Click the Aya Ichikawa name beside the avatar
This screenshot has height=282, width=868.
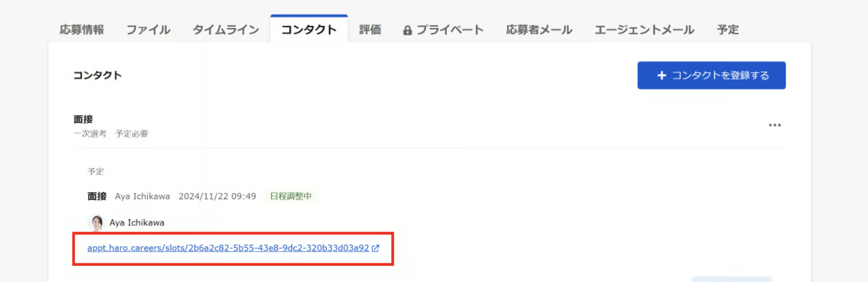coord(137,222)
